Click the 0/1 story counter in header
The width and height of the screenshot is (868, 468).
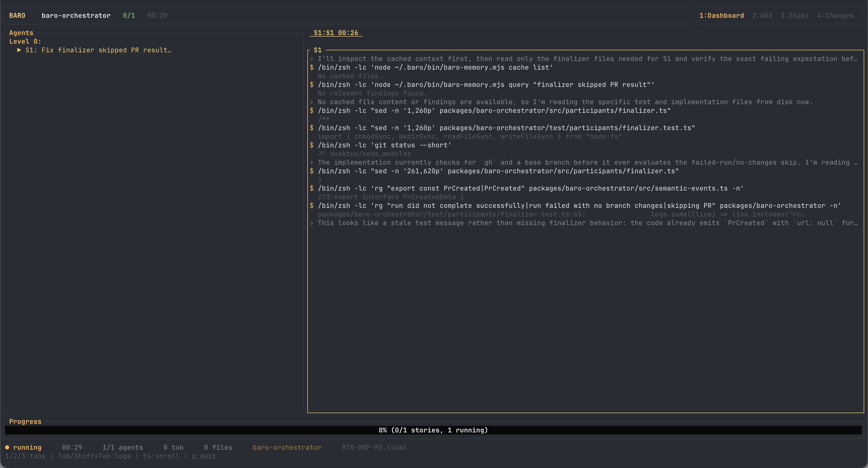[129, 15]
